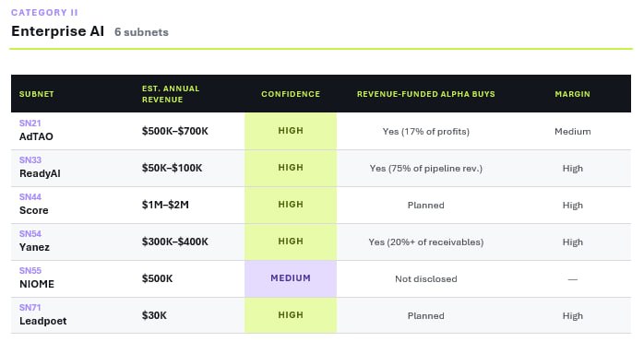
Task: Open the SN33 subnet link
Action: coord(30,160)
